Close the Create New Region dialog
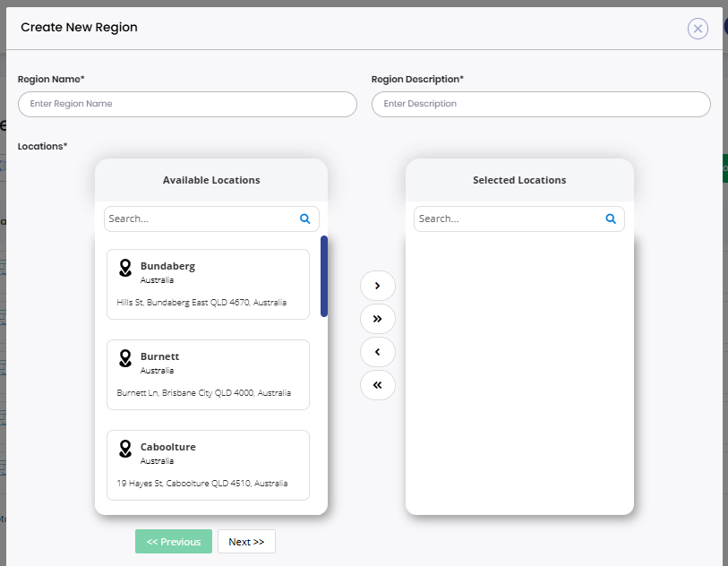 698,29
